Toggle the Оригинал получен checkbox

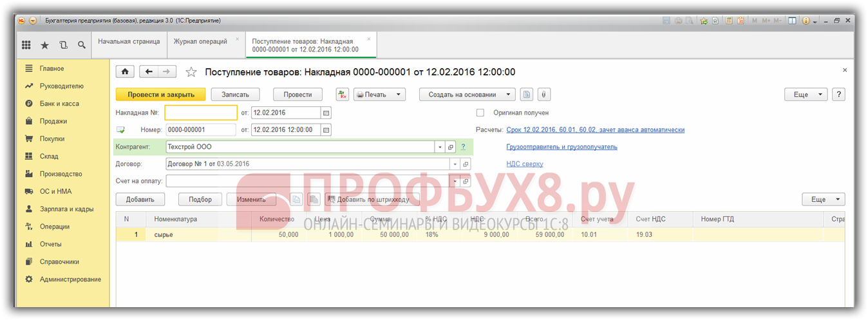[480, 113]
